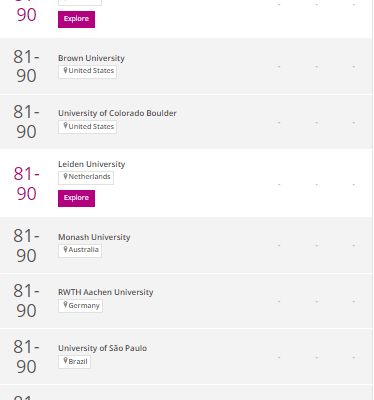Select the Netherlands location tag

(86, 178)
